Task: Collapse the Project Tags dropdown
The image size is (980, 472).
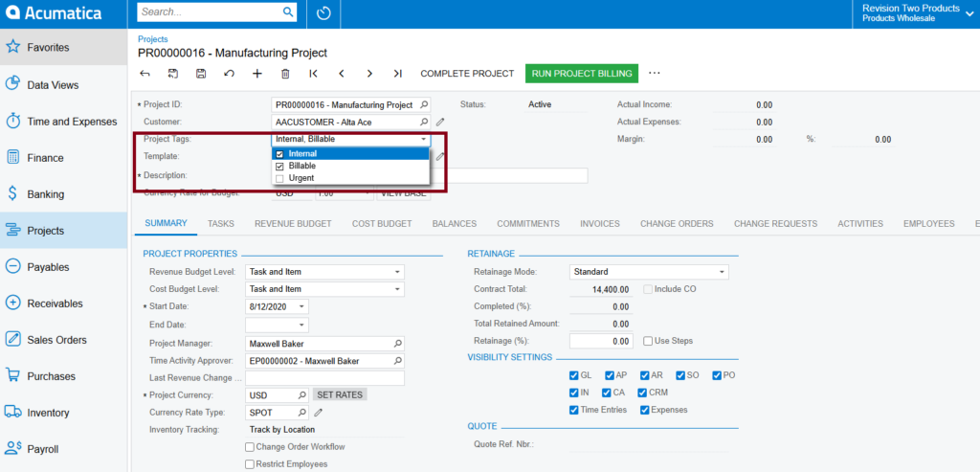Action: tap(423, 140)
